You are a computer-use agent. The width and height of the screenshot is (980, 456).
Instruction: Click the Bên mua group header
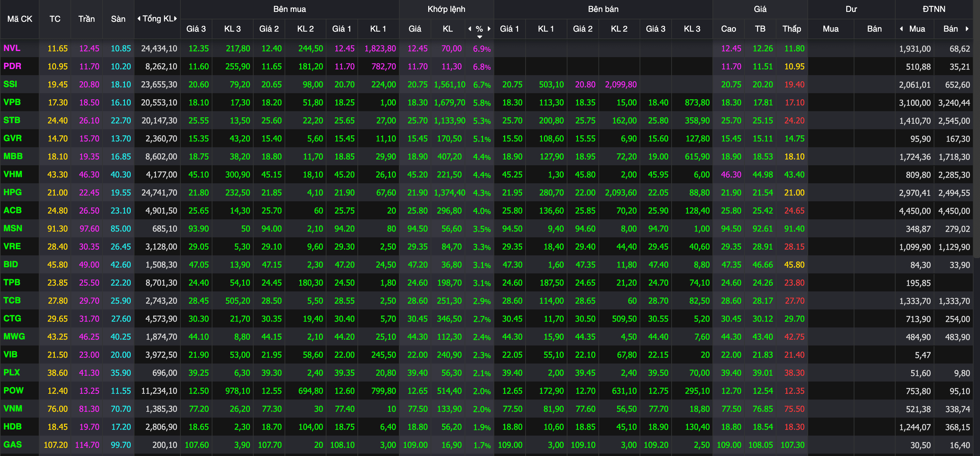pyautogui.click(x=290, y=9)
